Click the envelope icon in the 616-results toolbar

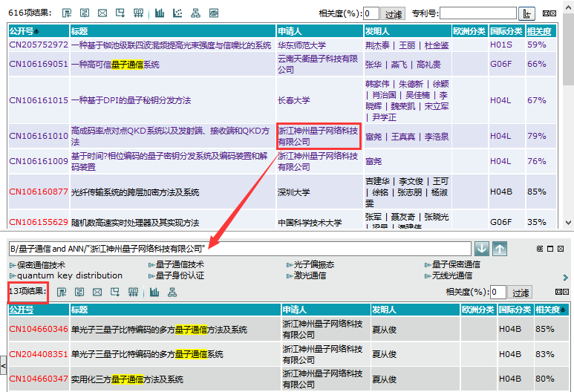[102, 13]
